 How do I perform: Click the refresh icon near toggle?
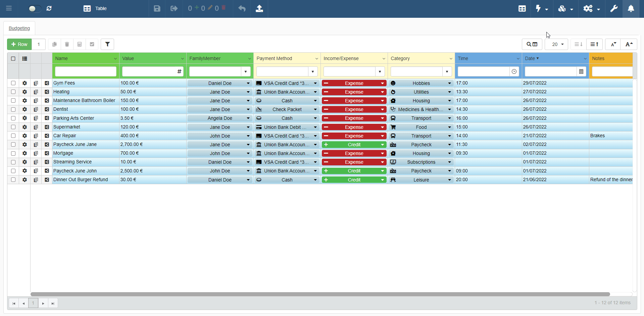[49, 9]
